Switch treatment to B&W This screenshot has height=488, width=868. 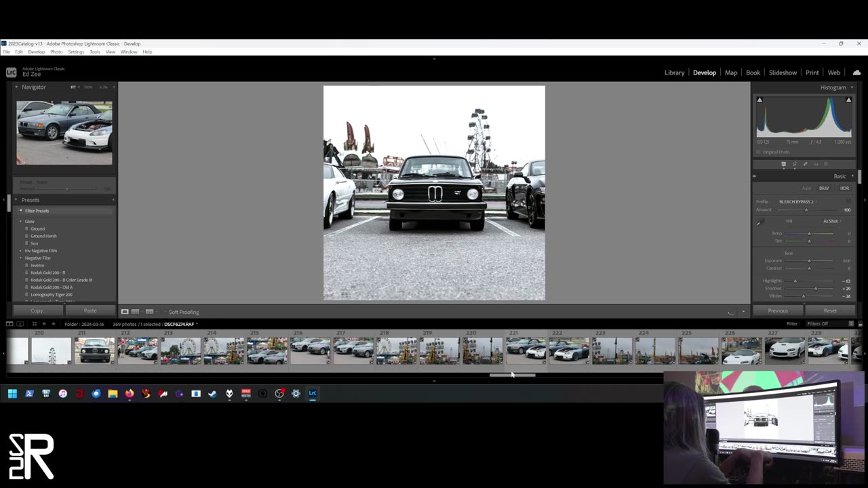pos(824,188)
